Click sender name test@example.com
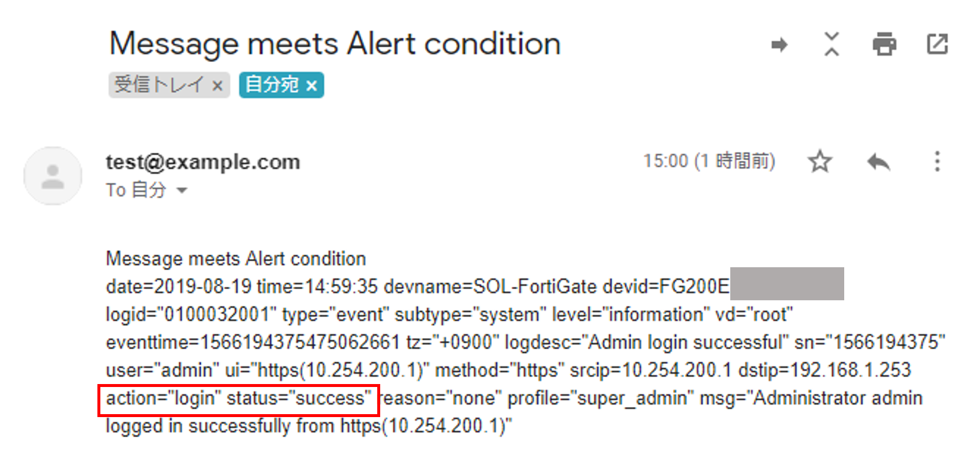This screenshot has width=980, height=469. click(203, 162)
